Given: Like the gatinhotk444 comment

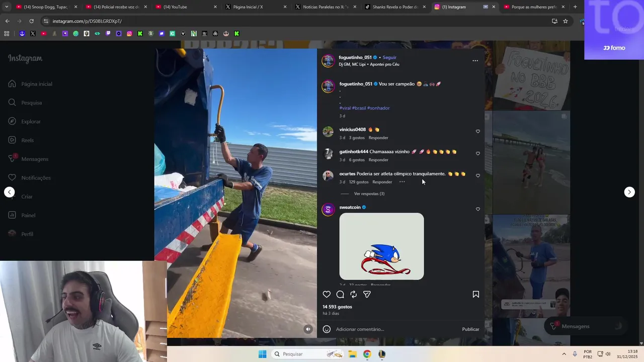Looking at the screenshot, I should (478, 154).
